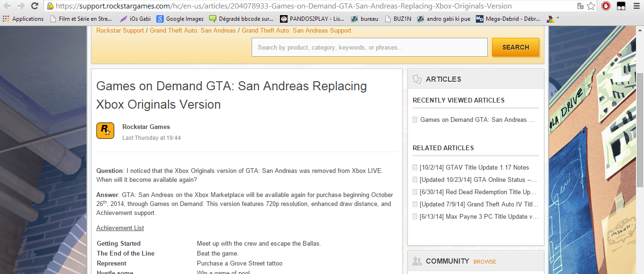Image resolution: width=644 pixels, height=274 pixels.
Task: Open the andro gabi ki pue bookmark
Action: 443,19
